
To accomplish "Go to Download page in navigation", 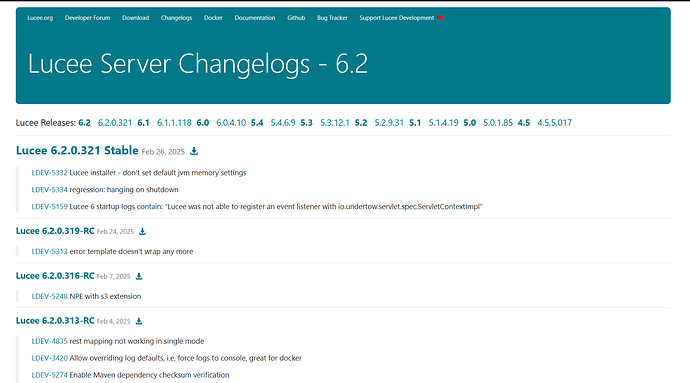I will tap(136, 18).
